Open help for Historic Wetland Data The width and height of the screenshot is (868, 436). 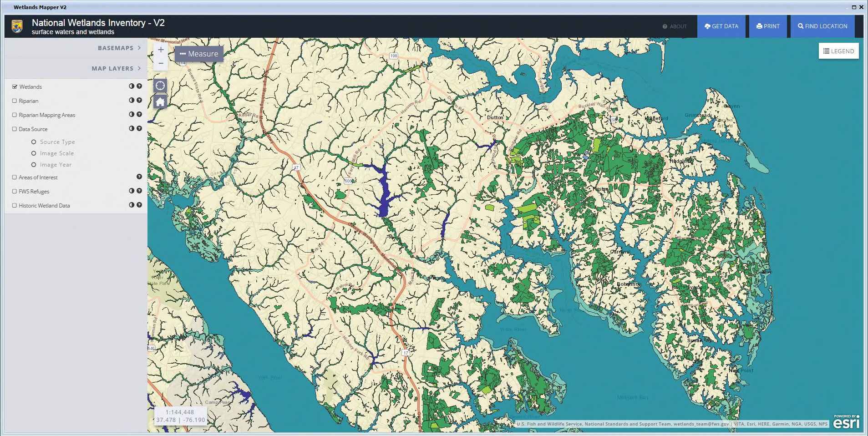[x=139, y=205]
